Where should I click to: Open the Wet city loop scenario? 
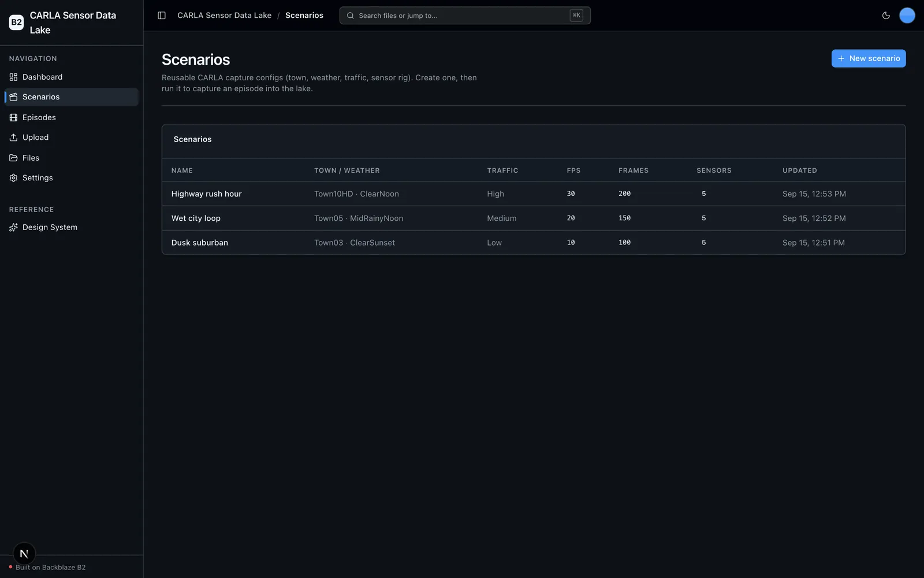click(x=196, y=218)
